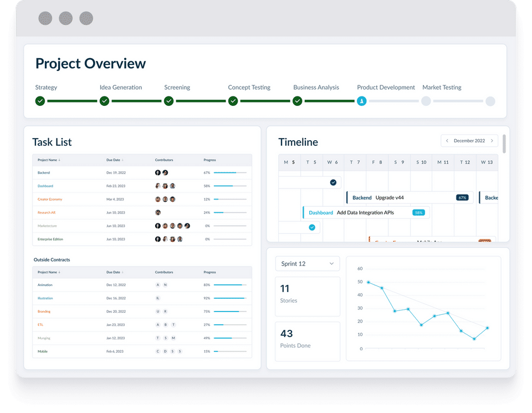Select the Screening stage checkmark icon
The width and height of the screenshot is (532, 413).
pyautogui.click(x=168, y=101)
